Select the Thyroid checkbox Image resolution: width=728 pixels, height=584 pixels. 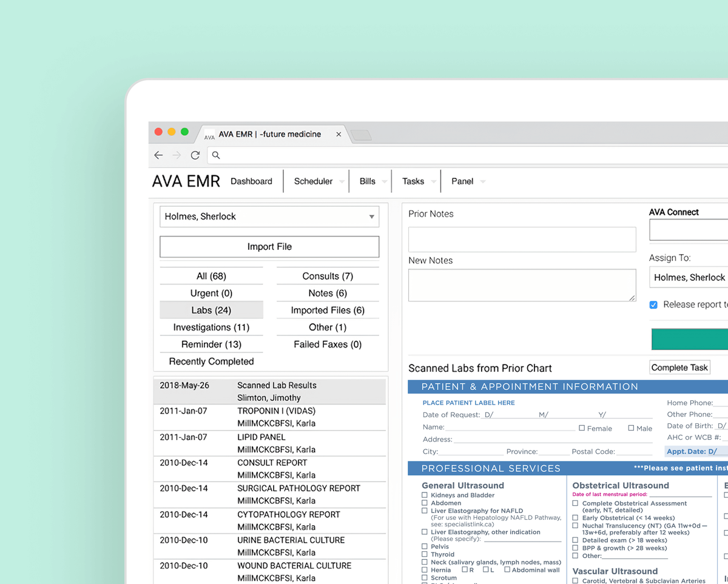[423, 554]
